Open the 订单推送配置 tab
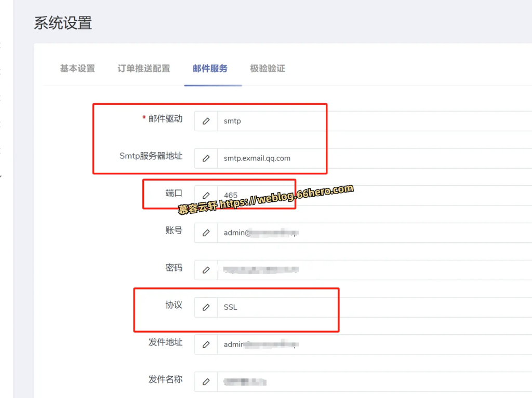Screen dimensions: 532x398 click(144, 68)
